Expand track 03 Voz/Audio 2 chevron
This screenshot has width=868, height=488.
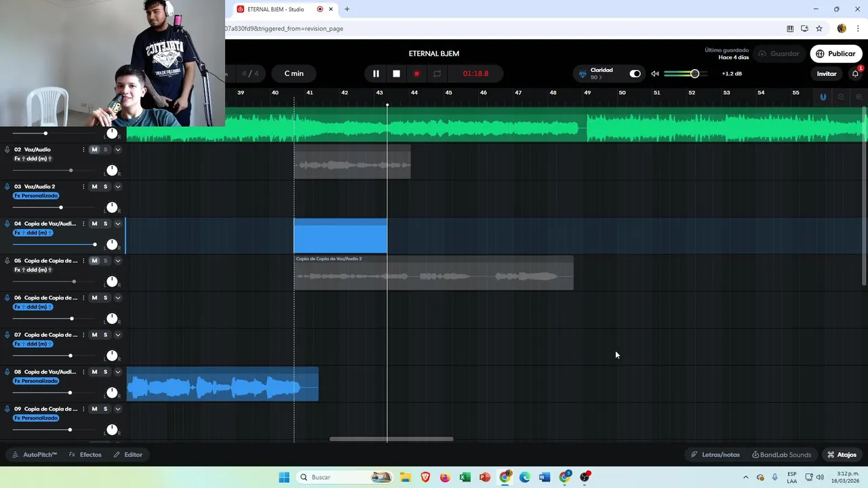point(117,186)
